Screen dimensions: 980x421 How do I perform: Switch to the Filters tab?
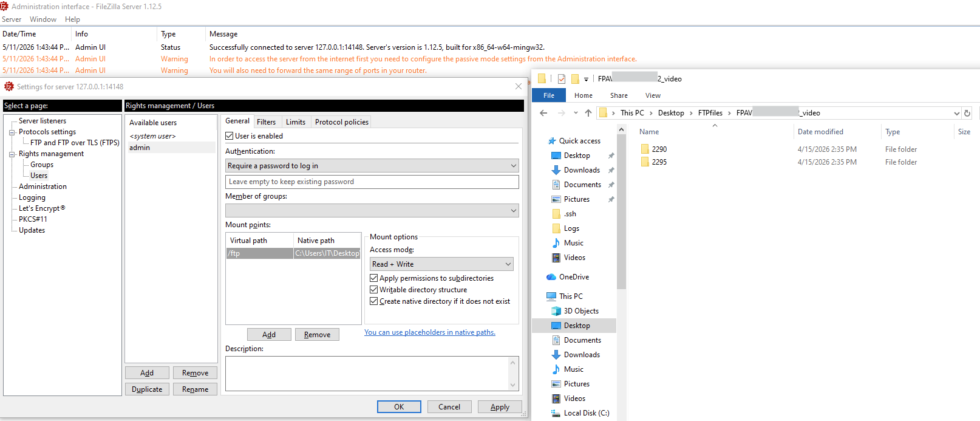click(266, 122)
